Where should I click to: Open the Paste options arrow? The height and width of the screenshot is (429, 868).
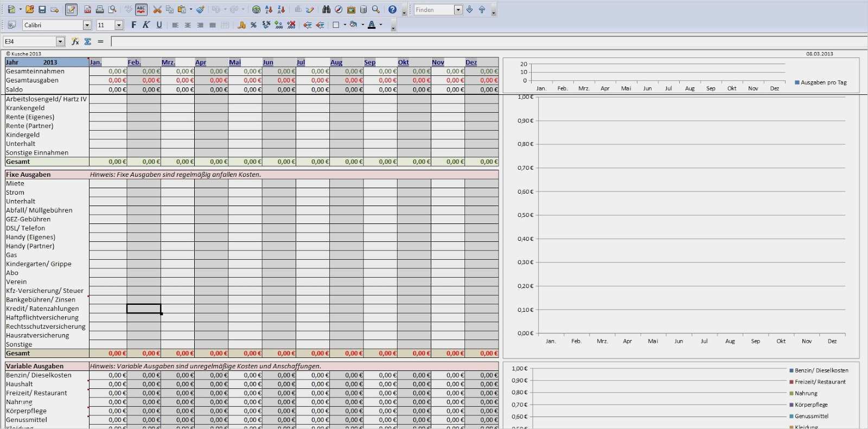point(190,10)
